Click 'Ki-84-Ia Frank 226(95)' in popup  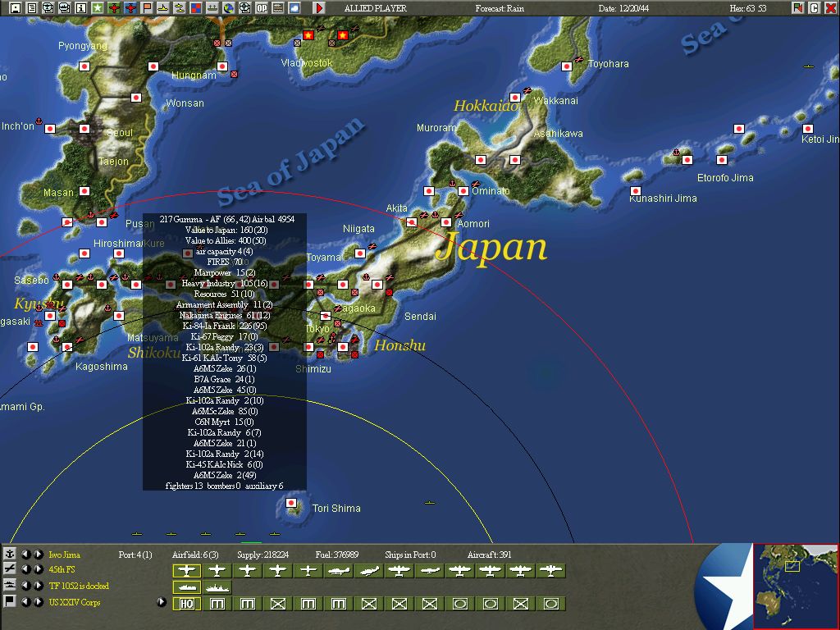225,326
